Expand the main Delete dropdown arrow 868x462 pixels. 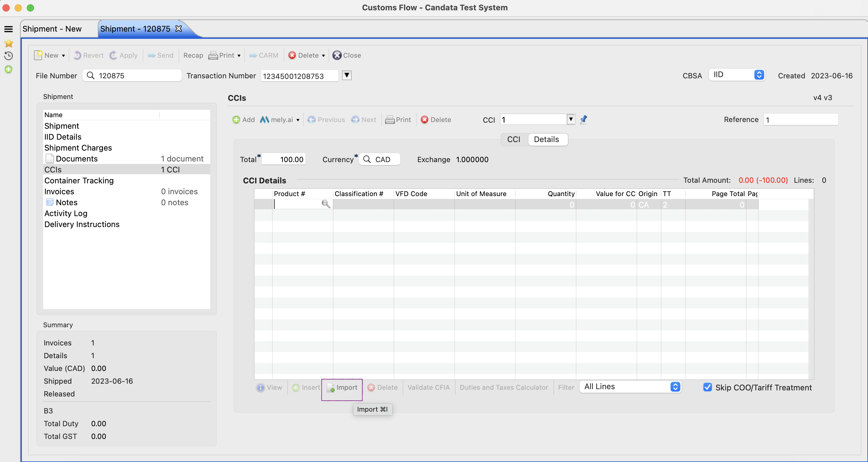pos(323,56)
